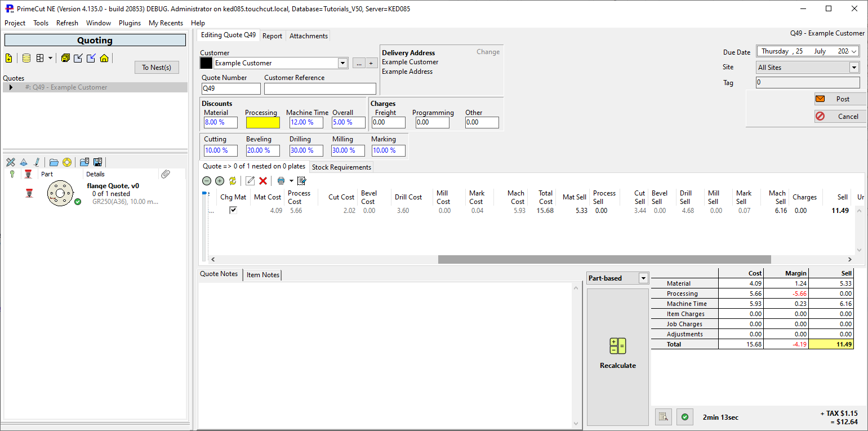
Task: Open the printer options dropdown arrow
Action: 291,181
